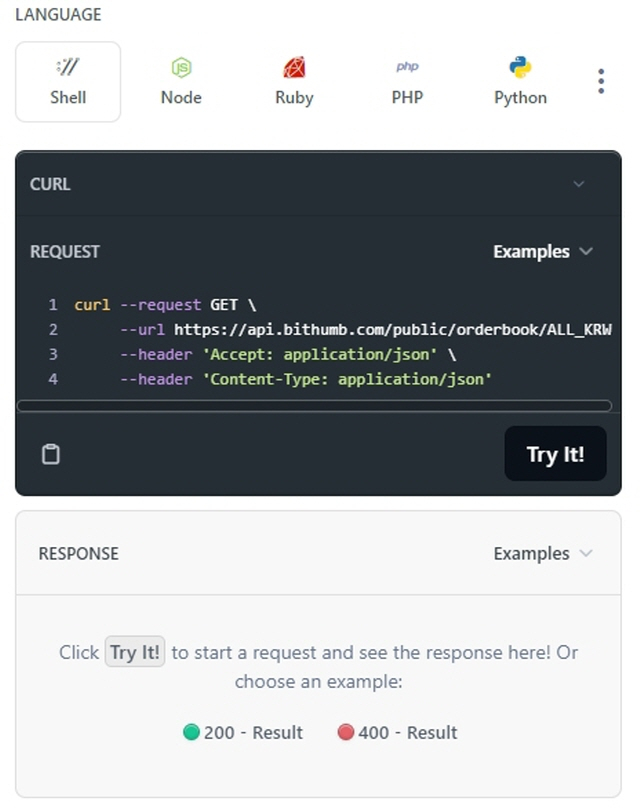Click the green 200 status dot
The width and height of the screenshot is (640, 808).
(192, 733)
